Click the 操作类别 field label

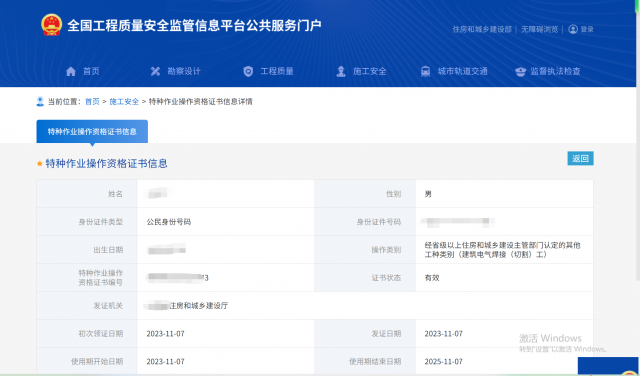(386, 250)
